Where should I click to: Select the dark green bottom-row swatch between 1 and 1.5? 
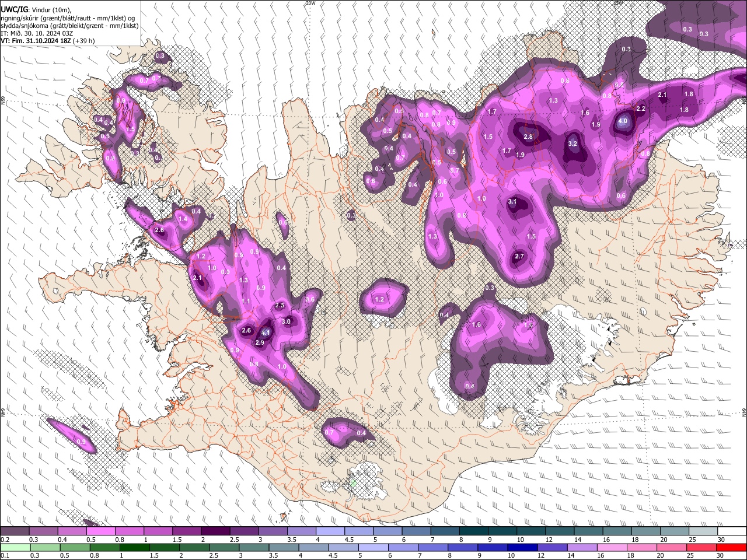[134, 547]
